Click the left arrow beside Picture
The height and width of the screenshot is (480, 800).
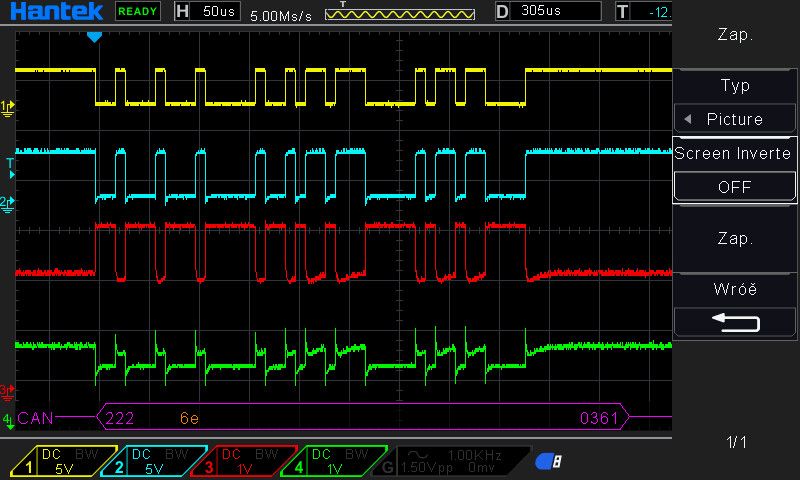[688, 119]
